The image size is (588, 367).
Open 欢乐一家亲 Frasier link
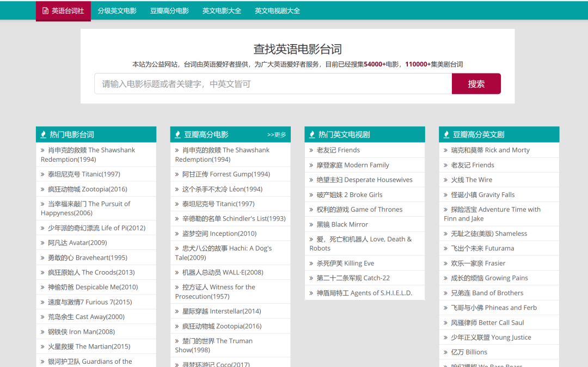click(x=478, y=263)
